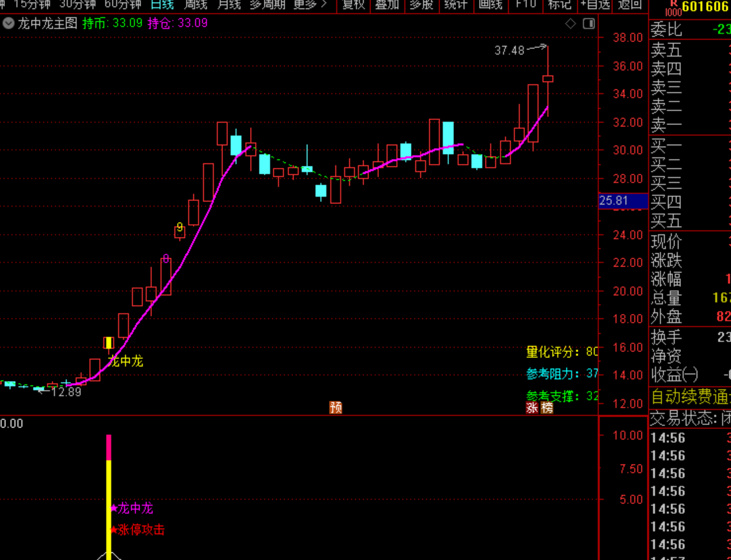Open the 画线 drawing tools
Image resolution: width=731 pixels, height=560 pixels.
click(490, 5)
